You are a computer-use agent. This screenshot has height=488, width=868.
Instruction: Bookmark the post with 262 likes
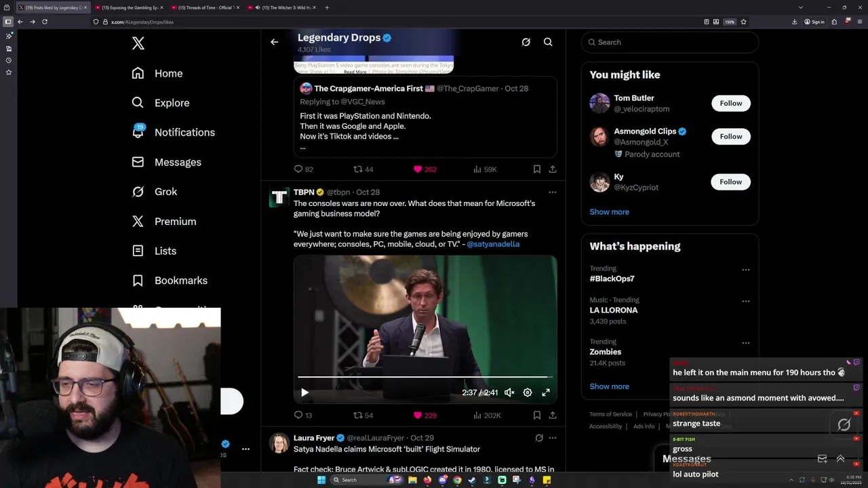pos(536,169)
